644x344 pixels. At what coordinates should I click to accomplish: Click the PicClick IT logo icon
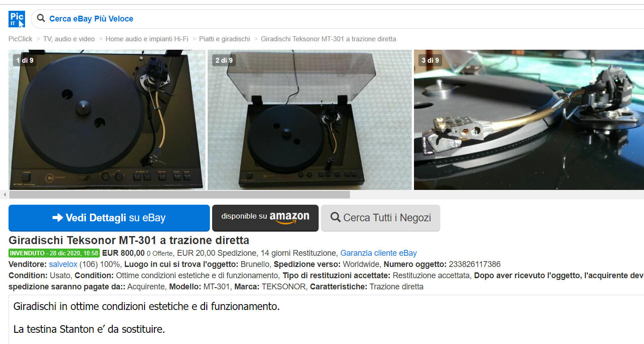tap(17, 19)
